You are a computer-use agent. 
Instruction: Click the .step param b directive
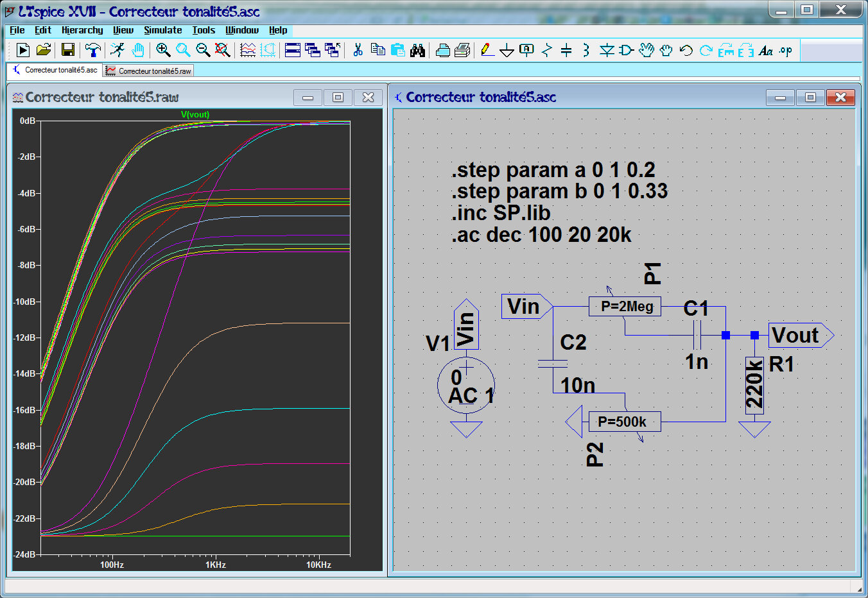click(560, 191)
